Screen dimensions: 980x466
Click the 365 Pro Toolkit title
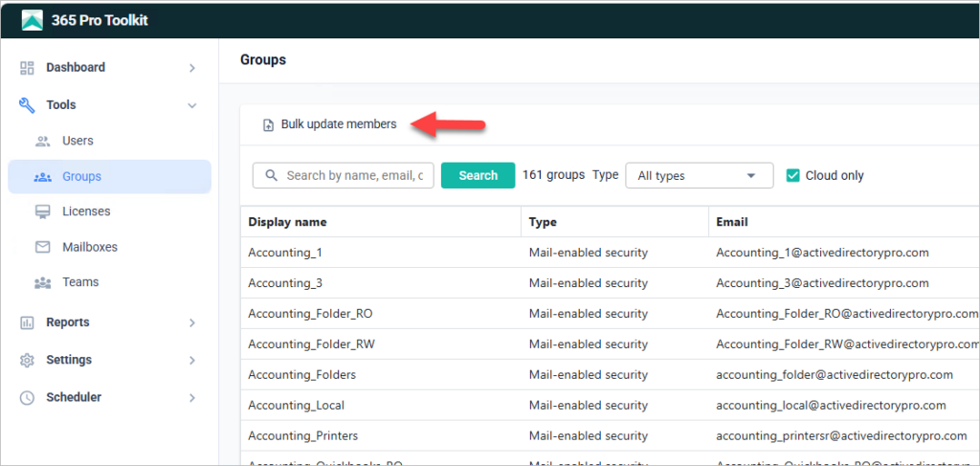[x=100, y=20]
